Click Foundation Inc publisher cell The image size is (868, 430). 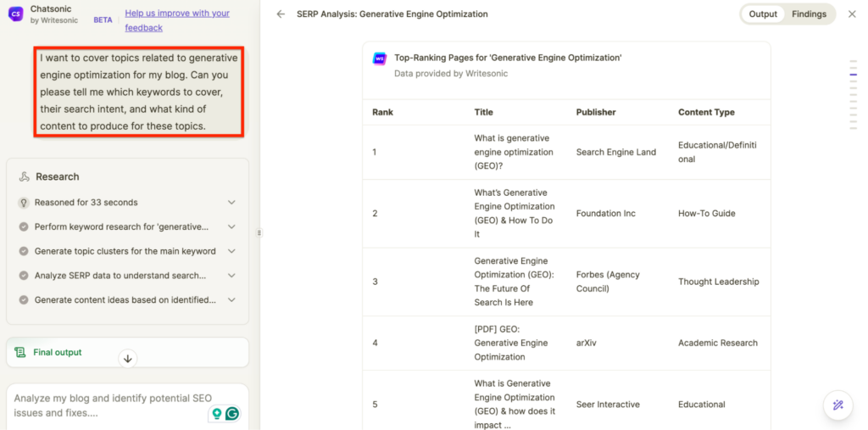tap(605, 214)
